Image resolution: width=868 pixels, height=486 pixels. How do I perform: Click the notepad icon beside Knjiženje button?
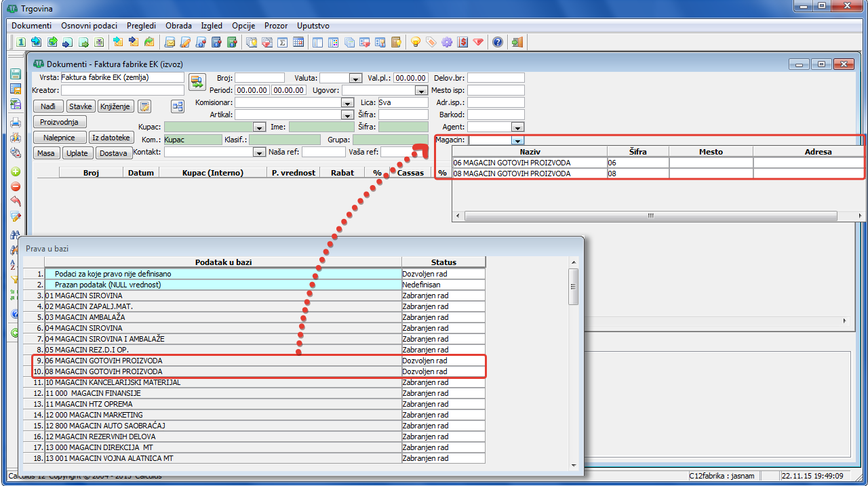(x=144, y=106)
